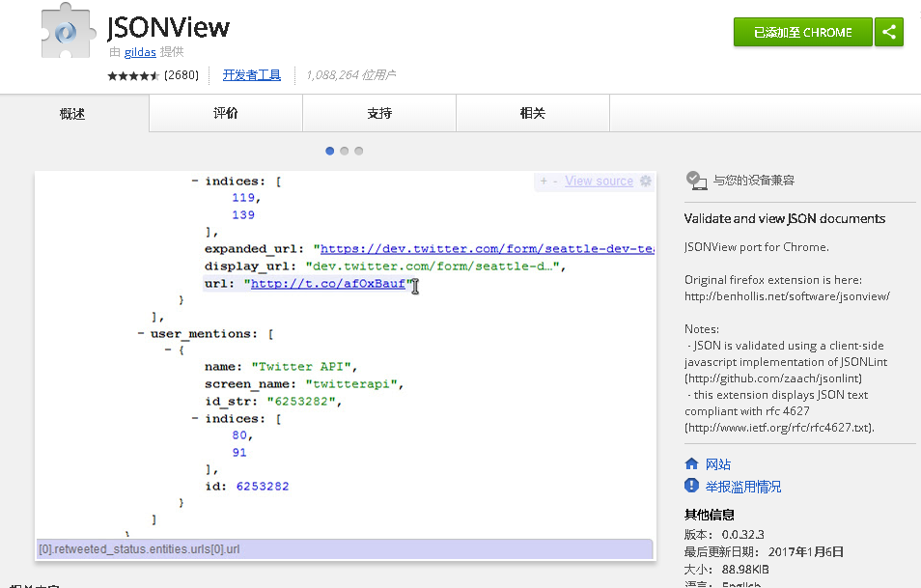The image size is (921, 588).
Task: Click the https://dev.twitter.com expanded_url link
Action: click(488, 249)
